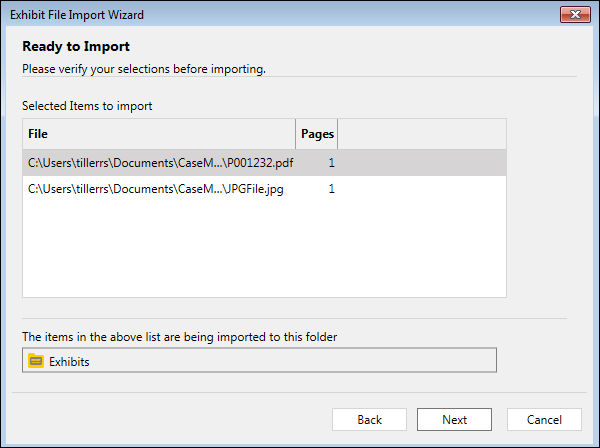600x448 pixels.
Task: Cancel the import wizard
Action: pyautogui.click(x=544, y=419)
